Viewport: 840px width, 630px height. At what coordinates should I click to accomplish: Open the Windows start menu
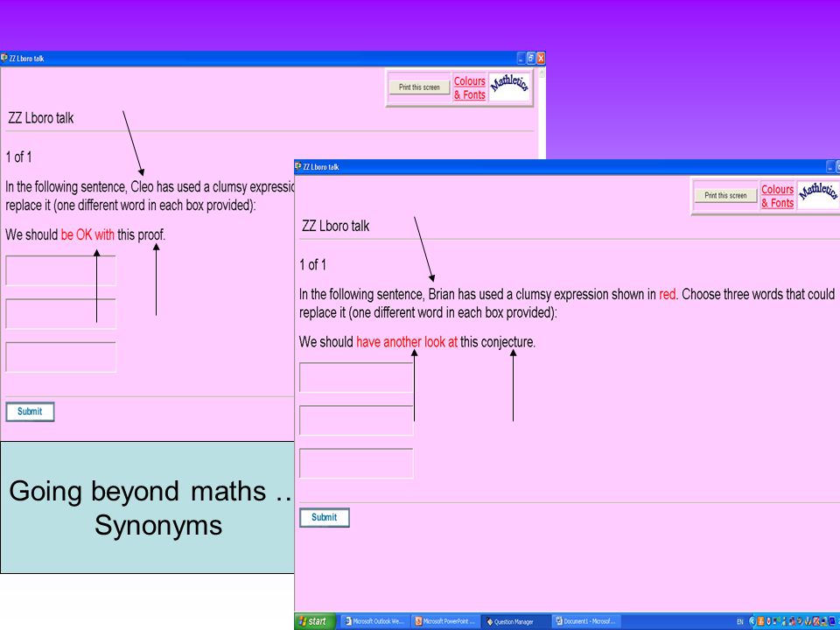[315, 621]
